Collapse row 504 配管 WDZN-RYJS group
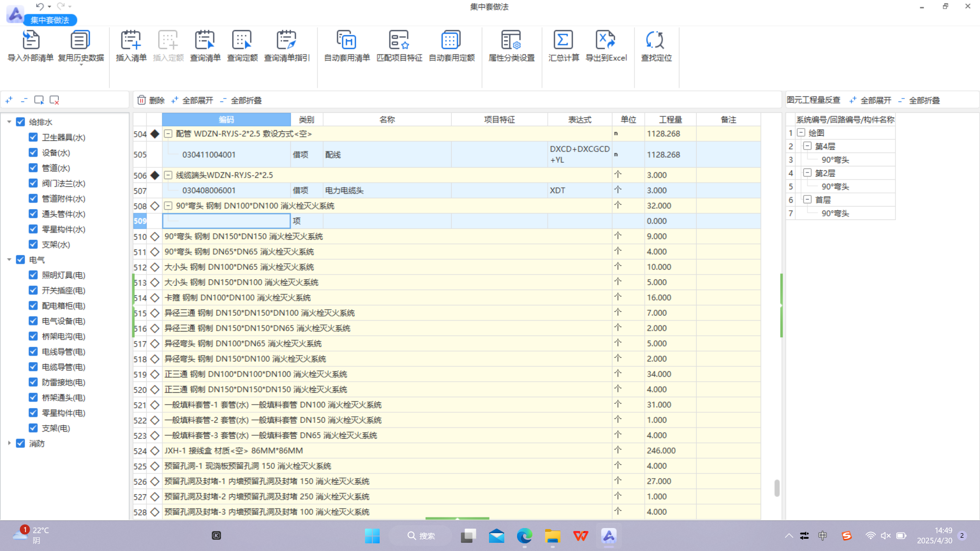 pos(168,134)
